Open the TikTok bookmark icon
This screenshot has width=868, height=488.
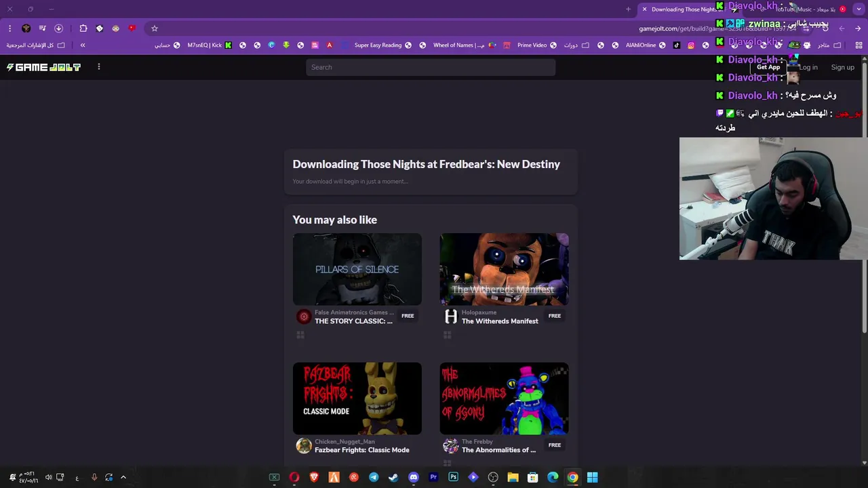pyautogui.click(x=677, y=45)
